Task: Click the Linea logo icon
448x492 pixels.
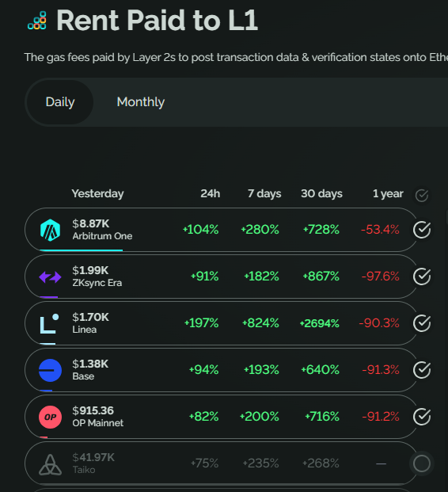Action: click(50, 323)
